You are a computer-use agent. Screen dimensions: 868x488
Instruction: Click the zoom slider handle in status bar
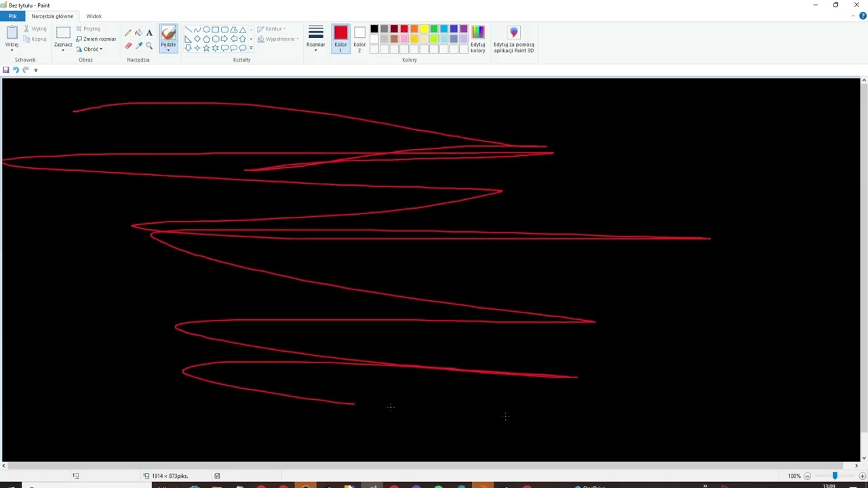tap(835, 476)
